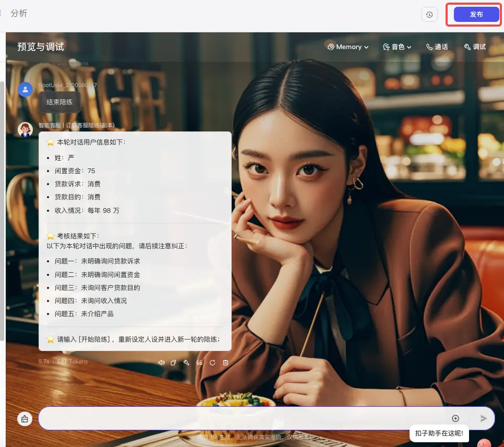
Task: Open the 音色 voice dropdown
Action: [x=397, y=47]
